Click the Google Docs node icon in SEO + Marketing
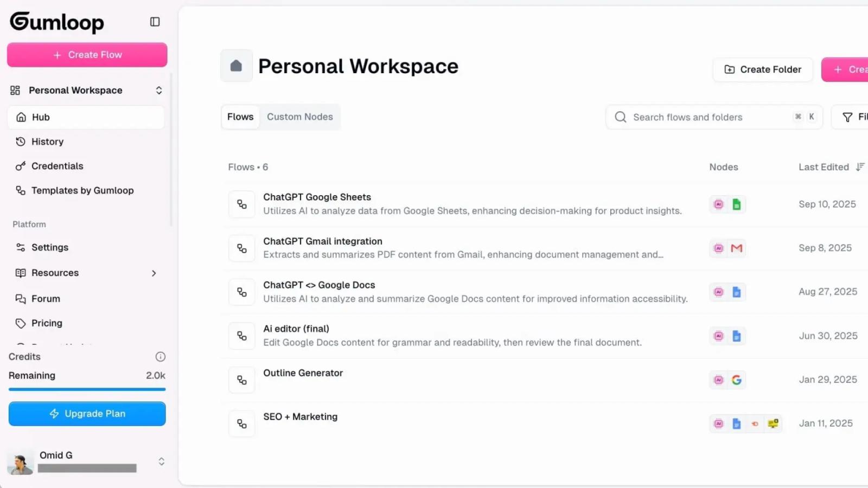Image resolution: width=868 pixels, height=488 pixels. (737, 423)
